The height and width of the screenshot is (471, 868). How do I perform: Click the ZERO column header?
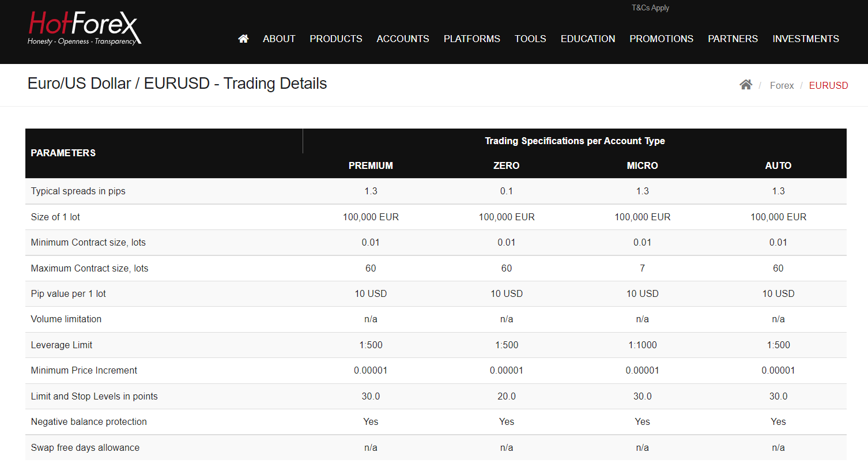[506, 165]
